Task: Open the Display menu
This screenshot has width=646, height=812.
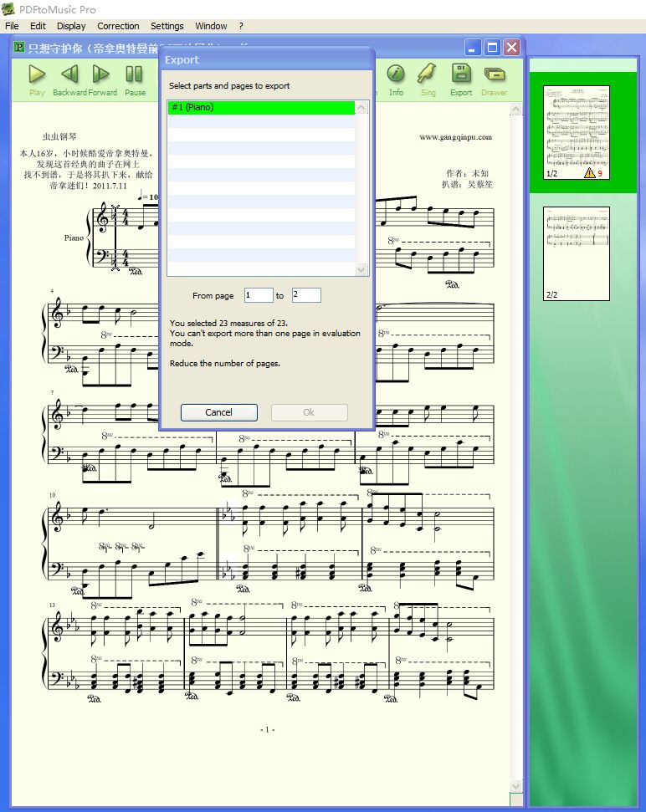Action: [x=71, y=26]
